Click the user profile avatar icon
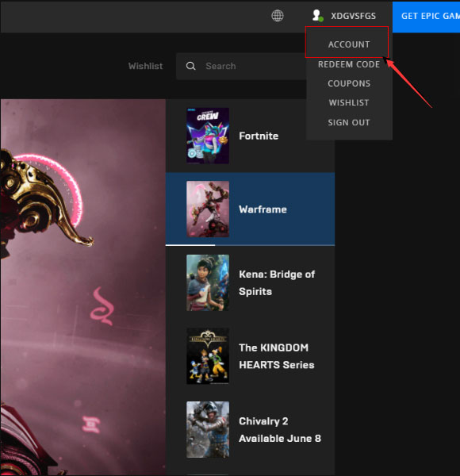Image resolution: width=460 pixels, height=476 pixels. pyautogui.click(x=317, y=15)
